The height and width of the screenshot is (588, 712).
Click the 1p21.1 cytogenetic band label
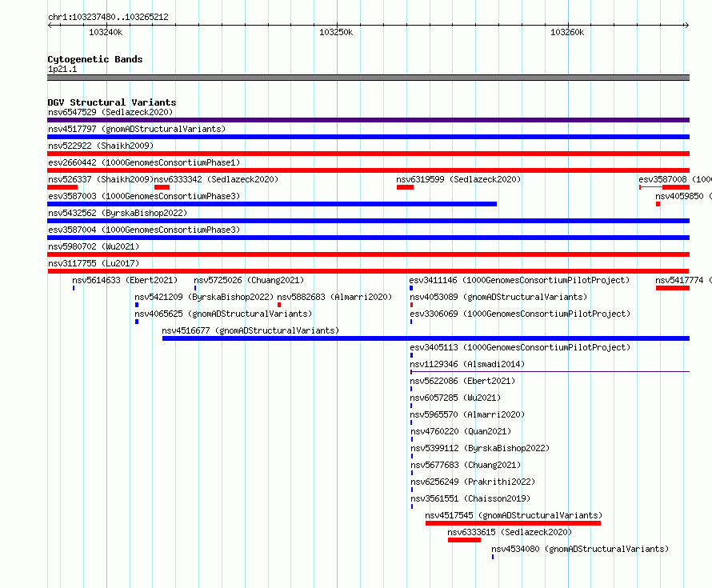(x=62, y=69)
